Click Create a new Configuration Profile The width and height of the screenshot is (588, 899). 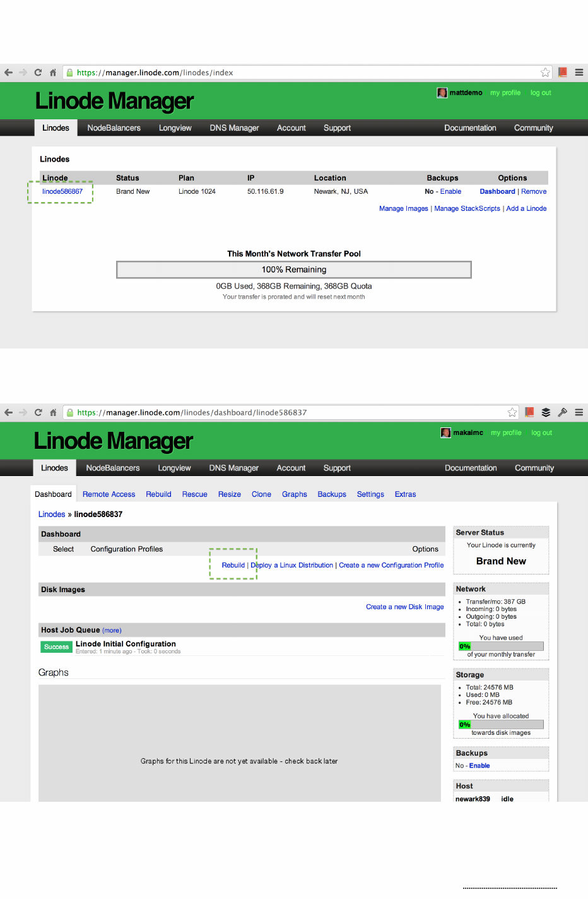pyautogui.click(x=391, y=566)
